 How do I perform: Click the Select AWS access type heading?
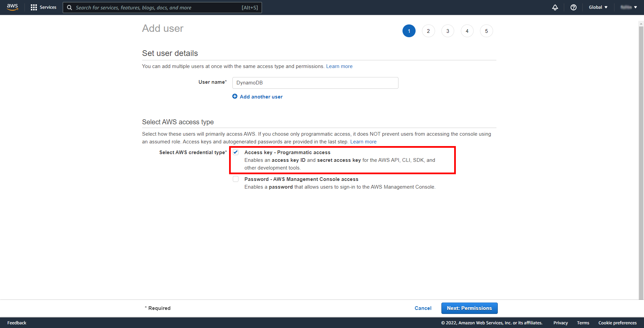[x=178, y=122]
